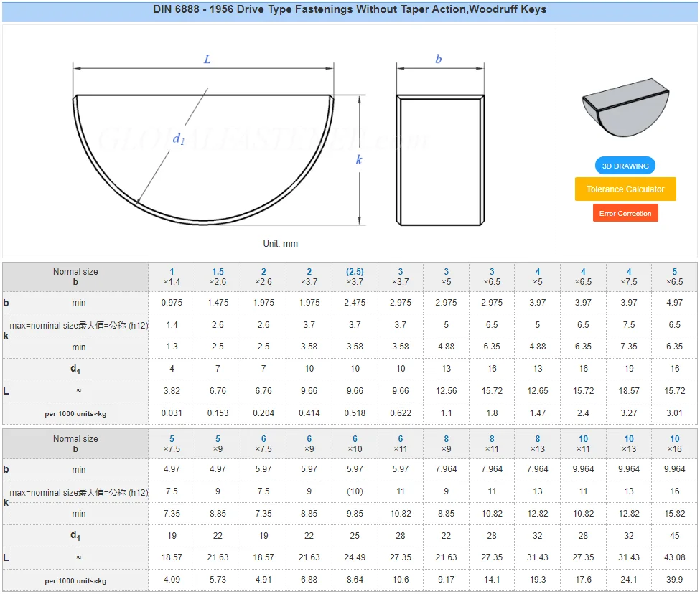
Task: Choose the 5 ×9 size header
Action: (218, 444)
